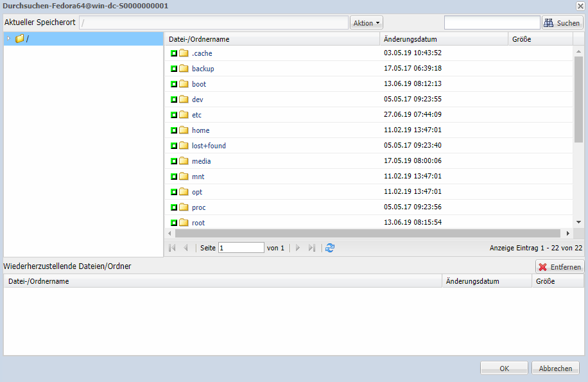The height and width of the screenshot is (382, 588).
Task: Open the Aktion dropdown menu
Action: click(367, 23)
